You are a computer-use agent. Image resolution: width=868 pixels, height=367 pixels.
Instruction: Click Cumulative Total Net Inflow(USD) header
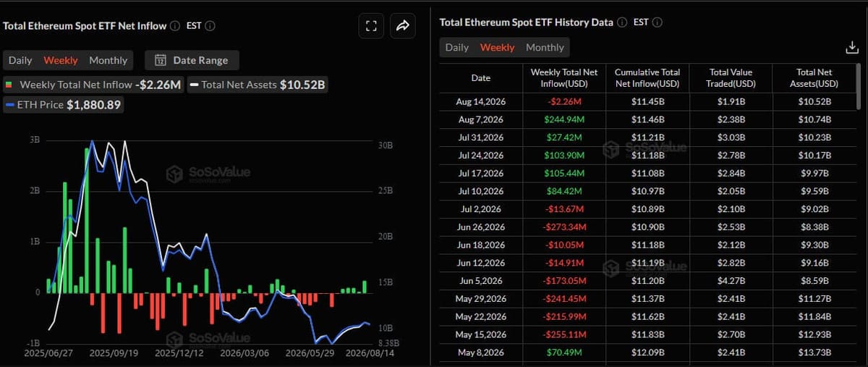[647, 78]
